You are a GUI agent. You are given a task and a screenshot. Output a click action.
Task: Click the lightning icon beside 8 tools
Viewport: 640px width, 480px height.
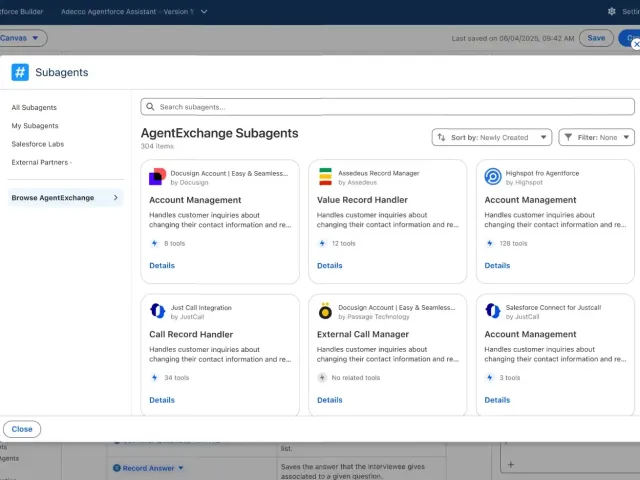154,243
